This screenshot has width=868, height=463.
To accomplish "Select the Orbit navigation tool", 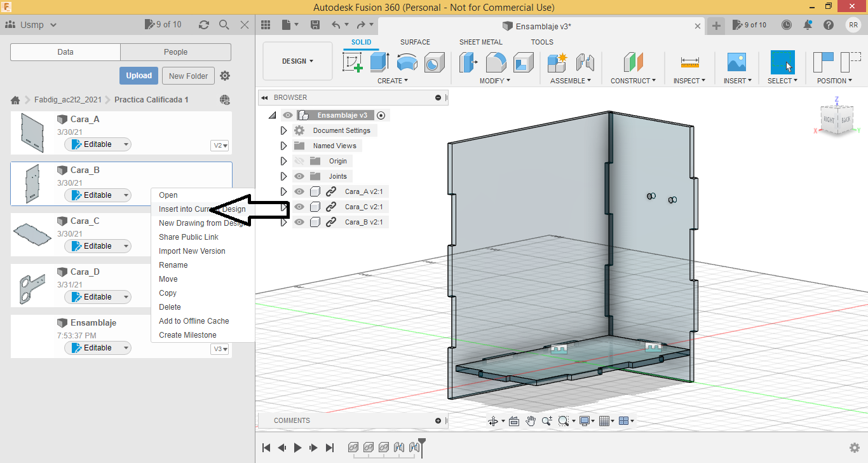I will coord(492,421).
